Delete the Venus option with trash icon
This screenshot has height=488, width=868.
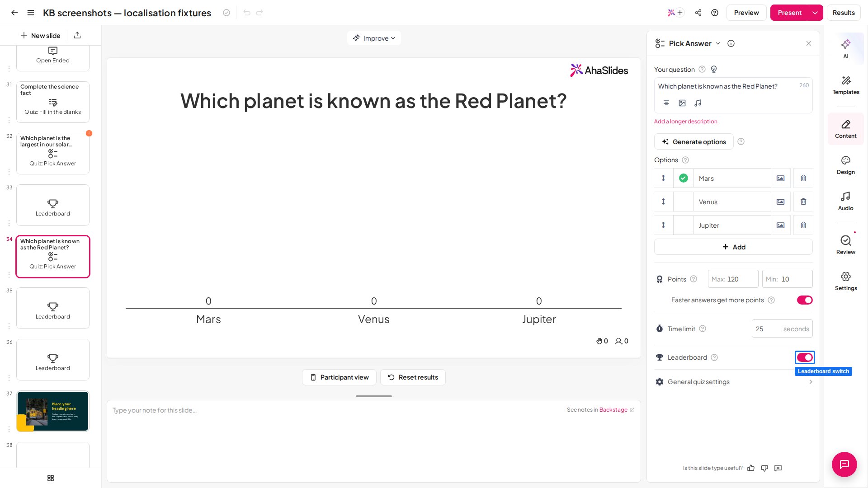click(x=803, y=202)
